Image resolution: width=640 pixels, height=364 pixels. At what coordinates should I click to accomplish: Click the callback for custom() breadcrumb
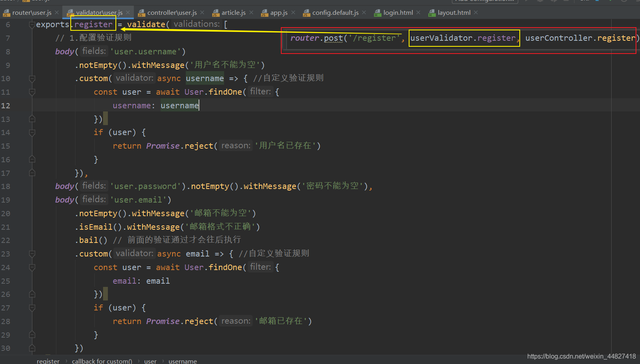[102, 361]
